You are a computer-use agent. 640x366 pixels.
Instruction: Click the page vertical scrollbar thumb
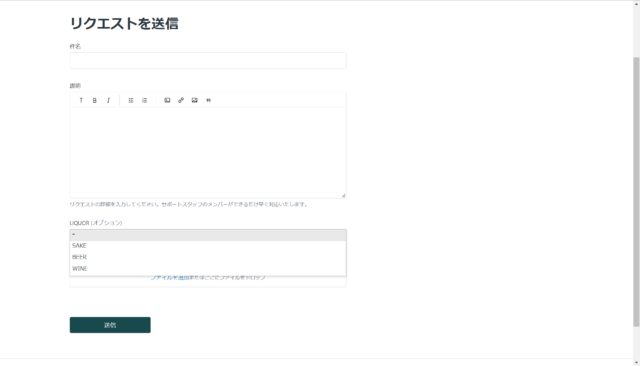click(636, 192)
